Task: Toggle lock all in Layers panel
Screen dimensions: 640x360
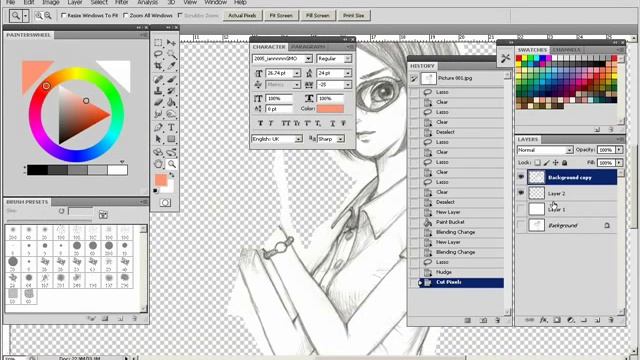Action: click(x=564, y=163)
